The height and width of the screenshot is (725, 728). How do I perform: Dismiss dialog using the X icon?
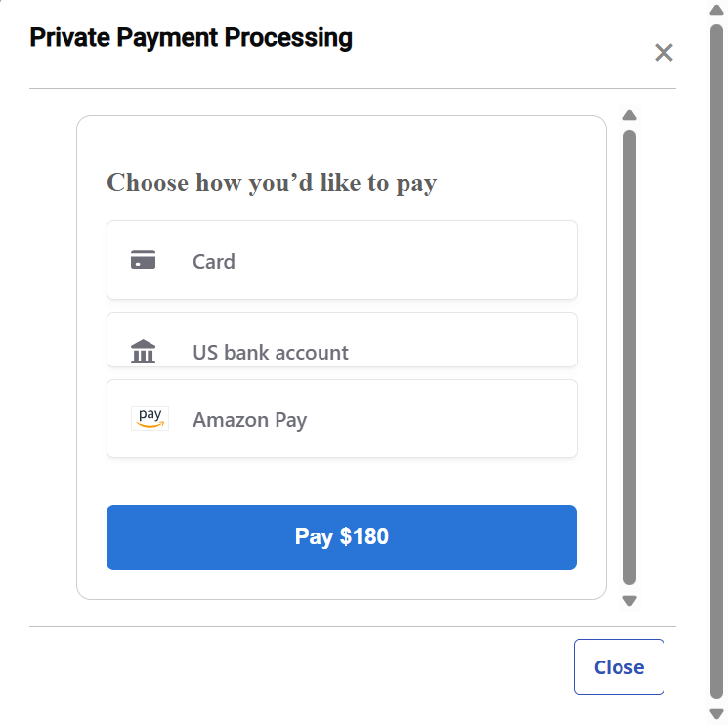point(664,53)
